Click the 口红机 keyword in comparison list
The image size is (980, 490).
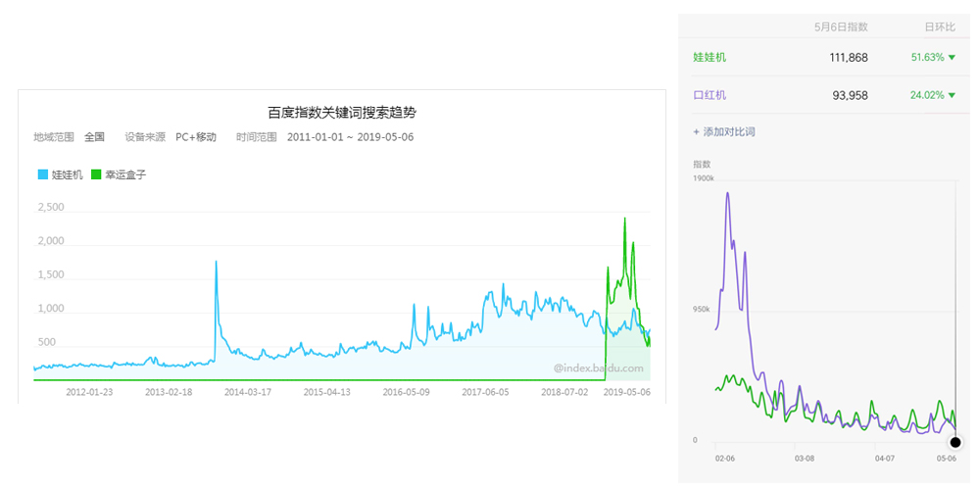[710, 96]
